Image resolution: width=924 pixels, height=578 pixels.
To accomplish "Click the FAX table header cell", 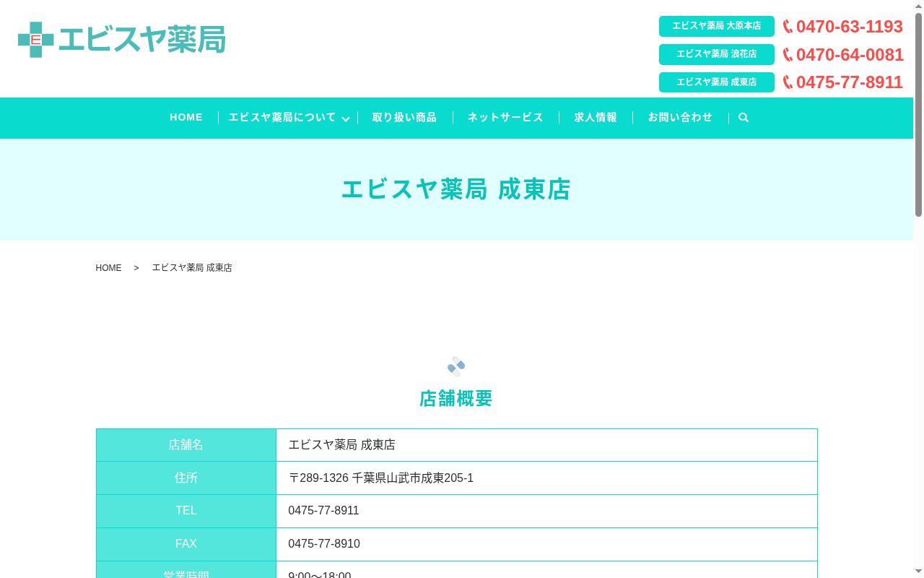I will pos(186,544).
